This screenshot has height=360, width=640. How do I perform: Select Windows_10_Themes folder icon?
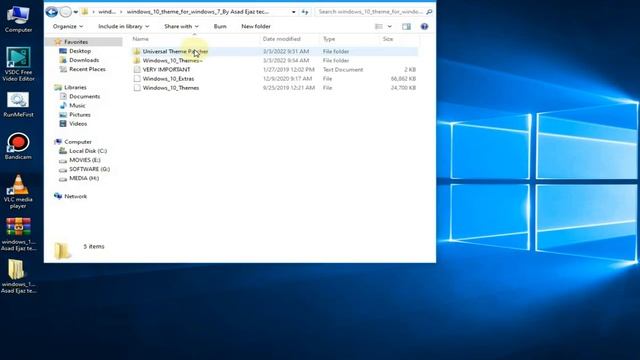pyautogui.click(x=137, y=60)
